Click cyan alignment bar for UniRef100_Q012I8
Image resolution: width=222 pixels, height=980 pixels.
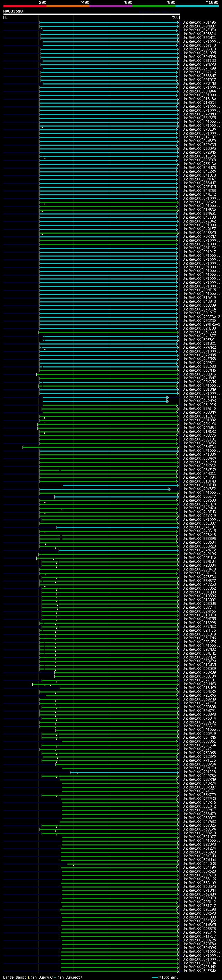[124, 772]
